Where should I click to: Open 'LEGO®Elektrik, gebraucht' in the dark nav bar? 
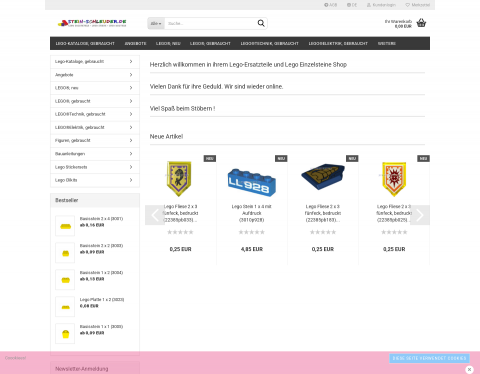(x=338, y=43)
